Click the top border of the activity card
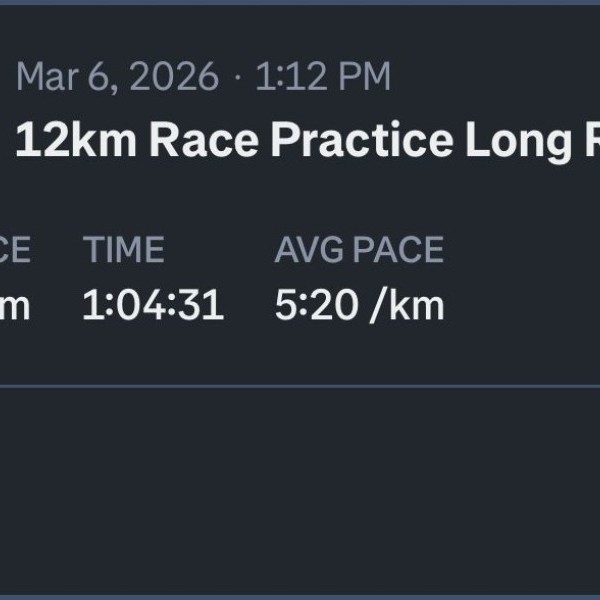Screen dimensions: 600x600 tap(300, 3)
